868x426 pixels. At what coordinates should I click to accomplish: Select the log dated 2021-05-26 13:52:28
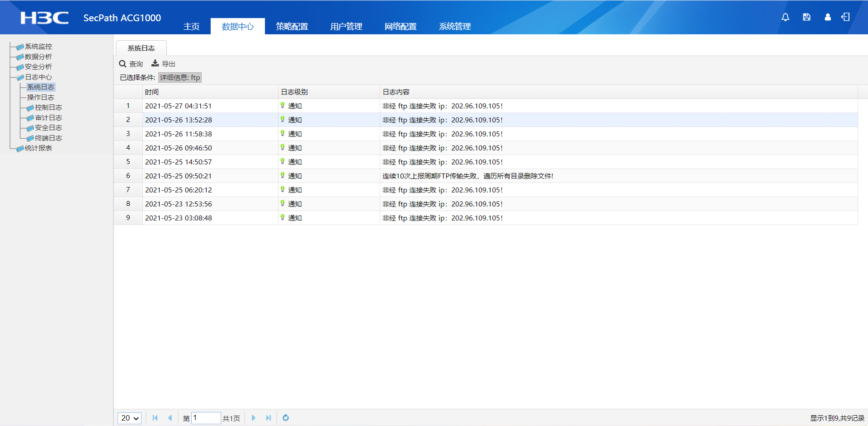click(486, 120)
